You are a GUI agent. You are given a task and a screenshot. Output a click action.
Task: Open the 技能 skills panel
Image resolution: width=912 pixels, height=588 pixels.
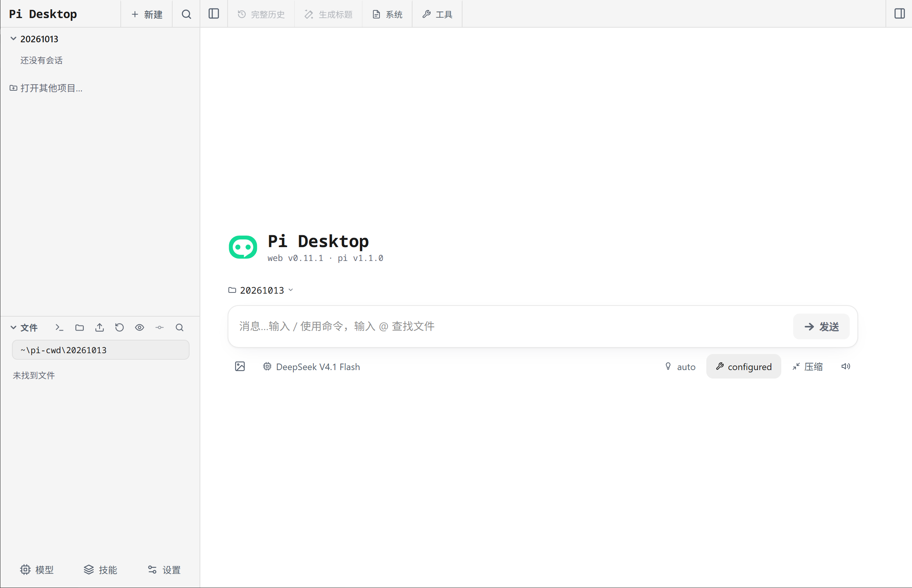pyautogui.click(x=100, y=570)
